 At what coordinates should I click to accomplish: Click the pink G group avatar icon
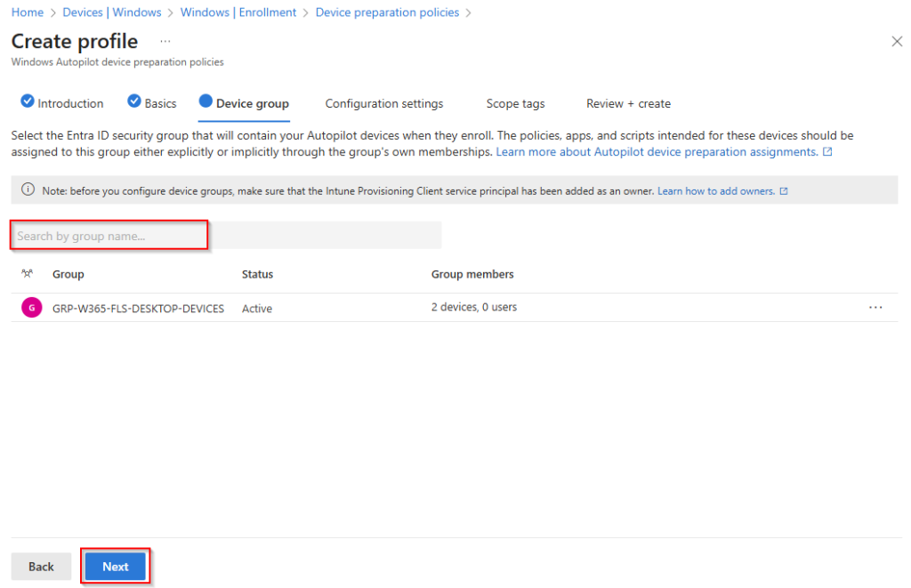pyautogui.click(x=31, y=308)
